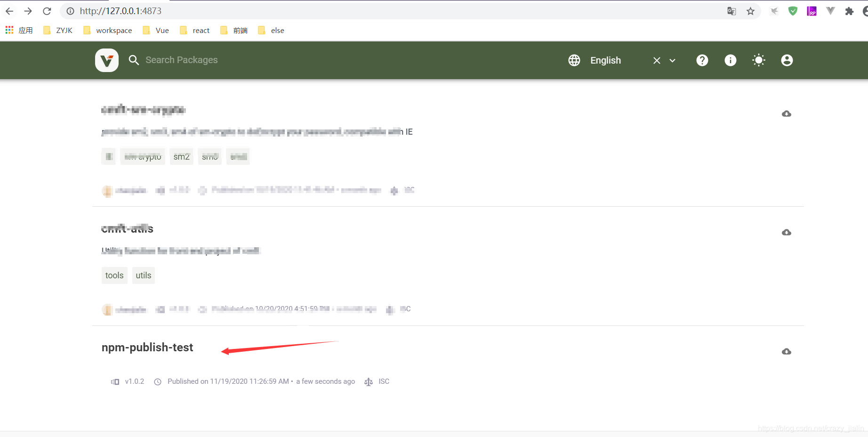Screen dimensions: 868x437
Task: Click the ISC license of npm-publish-test
Action: 384,381
